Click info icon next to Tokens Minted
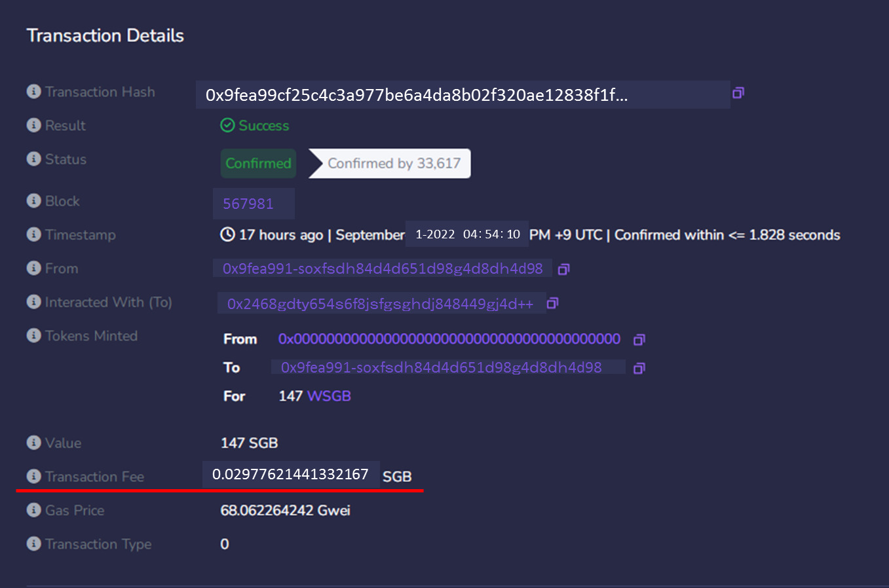This screenshot has height=588, width=889. tap(33, 335)
